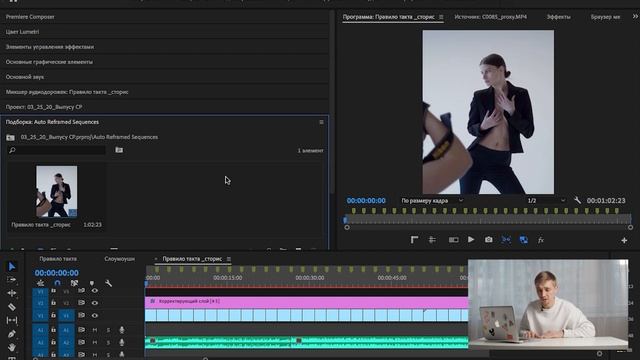Open timeline sequence tab panel menu
The width and height of the screenshot is (640, 360).
click(229, 259)
